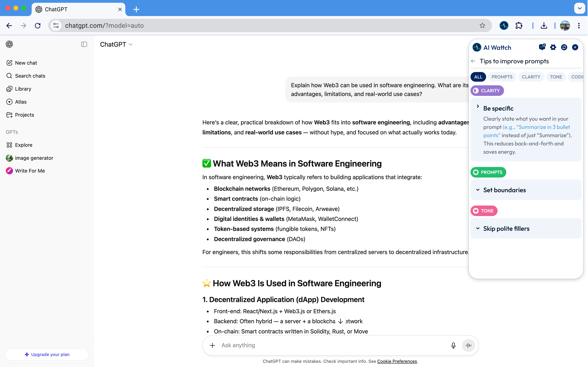
Task: Select the partially visible CODING filter tab
Action: pos(576,77)
